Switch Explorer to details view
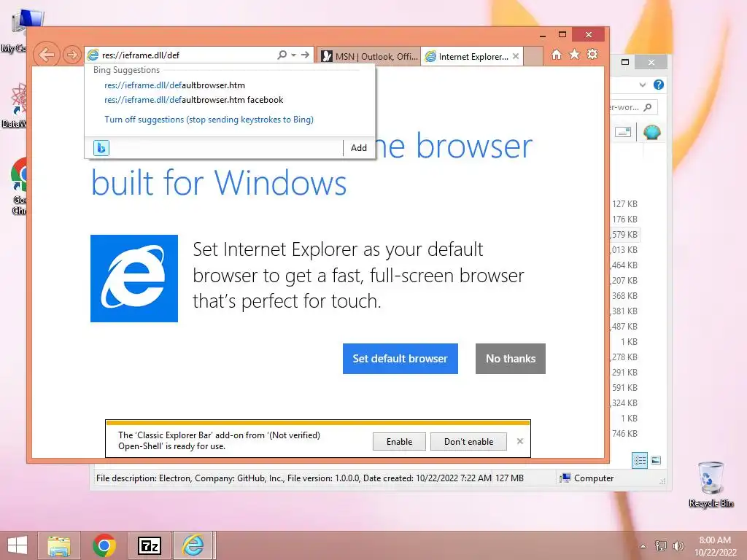This screenshot has height=560, width=747. click(x=640, y=461)
